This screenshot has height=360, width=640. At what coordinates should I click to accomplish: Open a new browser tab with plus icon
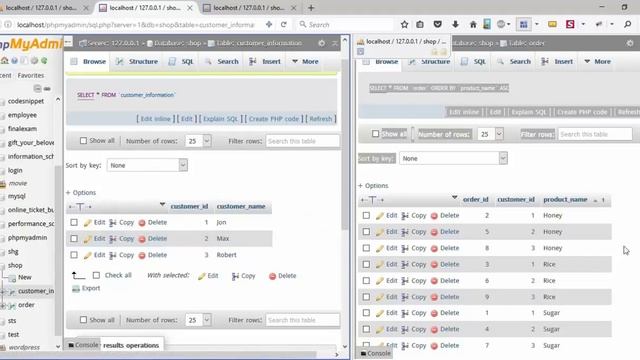[311, 7]
